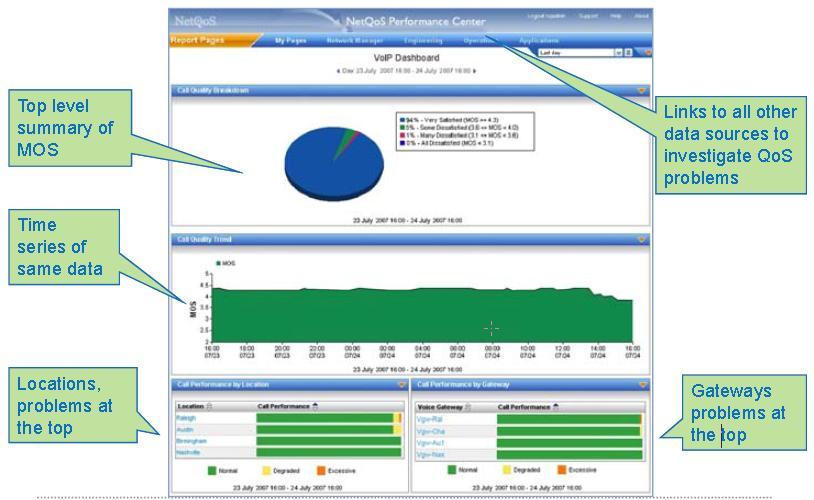Open the About link in the header
814x500 pixels.
coord(641,16)
